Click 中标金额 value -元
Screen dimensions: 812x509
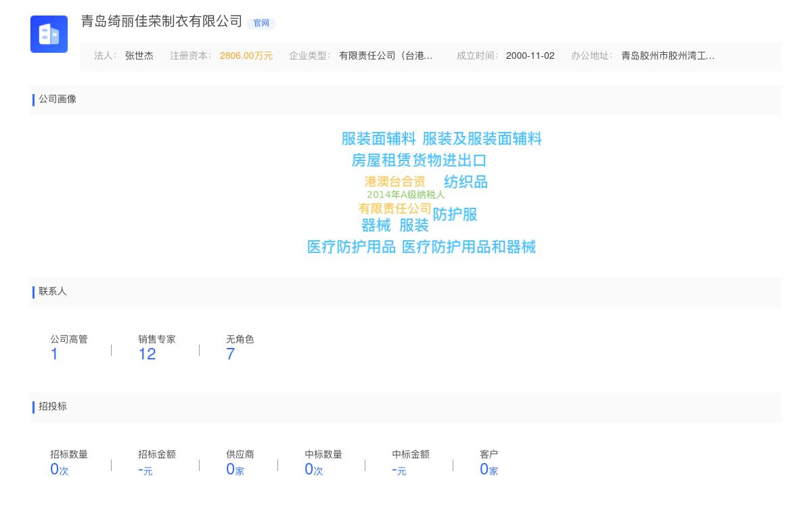(399, 470)
